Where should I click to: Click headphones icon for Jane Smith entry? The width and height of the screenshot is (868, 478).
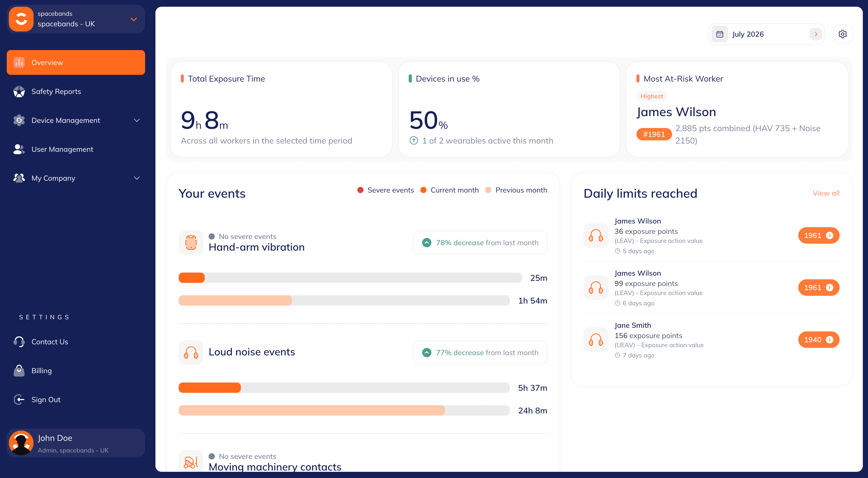596,340
